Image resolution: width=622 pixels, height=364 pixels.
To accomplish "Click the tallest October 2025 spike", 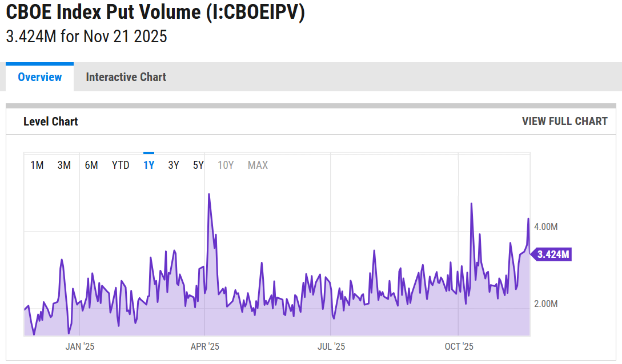I will click(471, 204).
